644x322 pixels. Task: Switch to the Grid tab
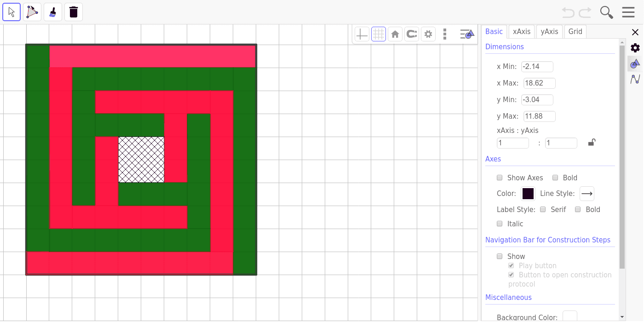tap(575, 31)
